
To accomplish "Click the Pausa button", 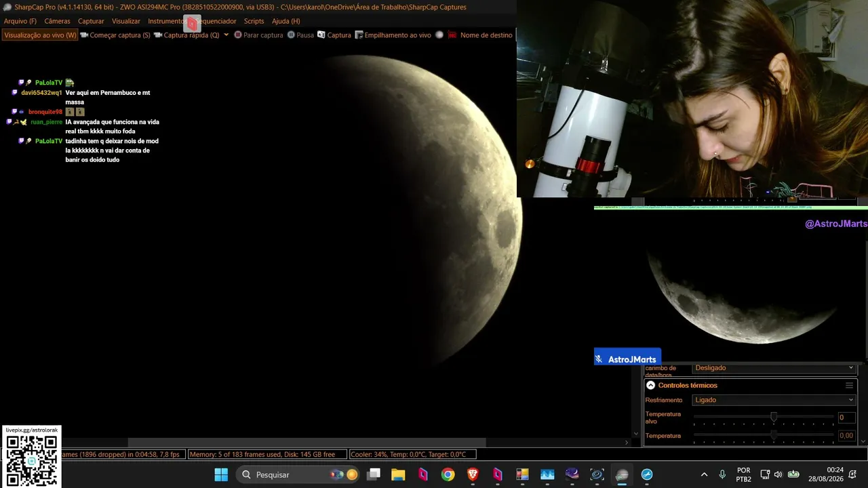I will point(300,35).
